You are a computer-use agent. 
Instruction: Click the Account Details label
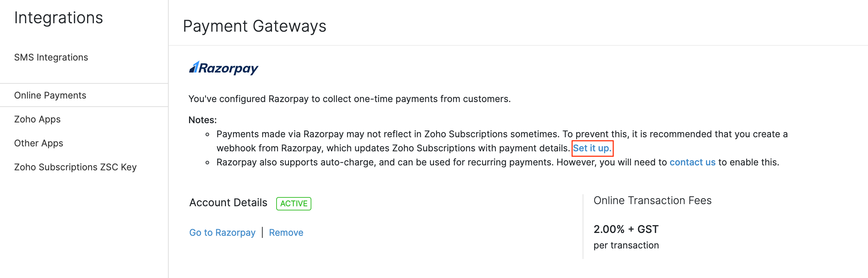(x=228, y=202)
